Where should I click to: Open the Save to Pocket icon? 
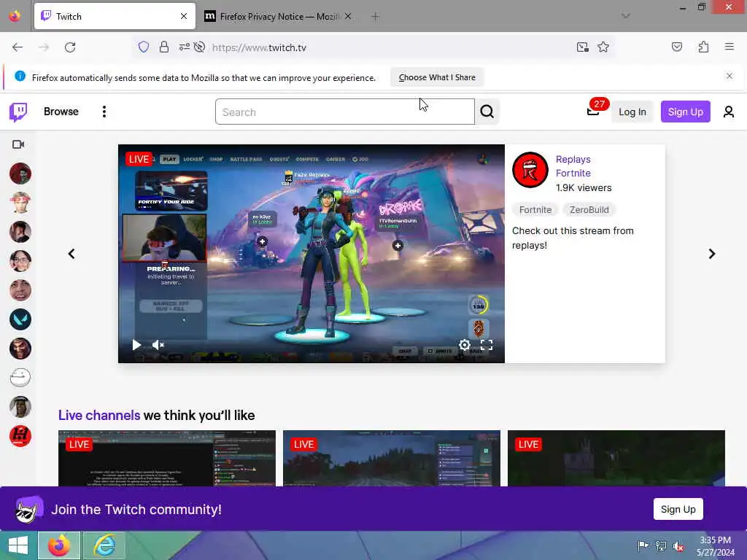tap(677, 47)
